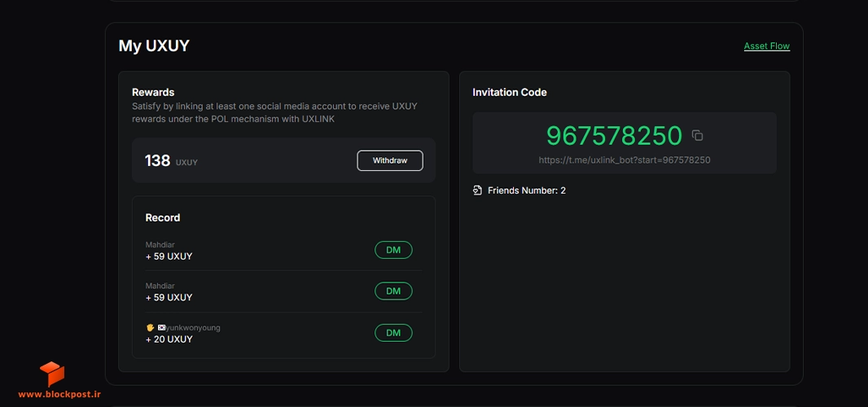Click the Friends Number: 2 text
This screenshot has width=868, height=407.
tap(527, 190)
